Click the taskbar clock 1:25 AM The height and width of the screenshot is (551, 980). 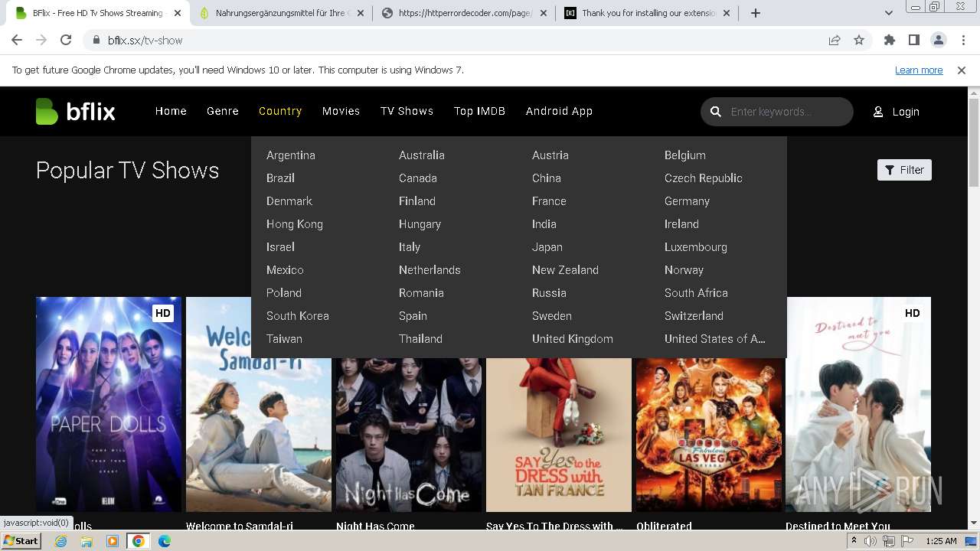[941, 541]
